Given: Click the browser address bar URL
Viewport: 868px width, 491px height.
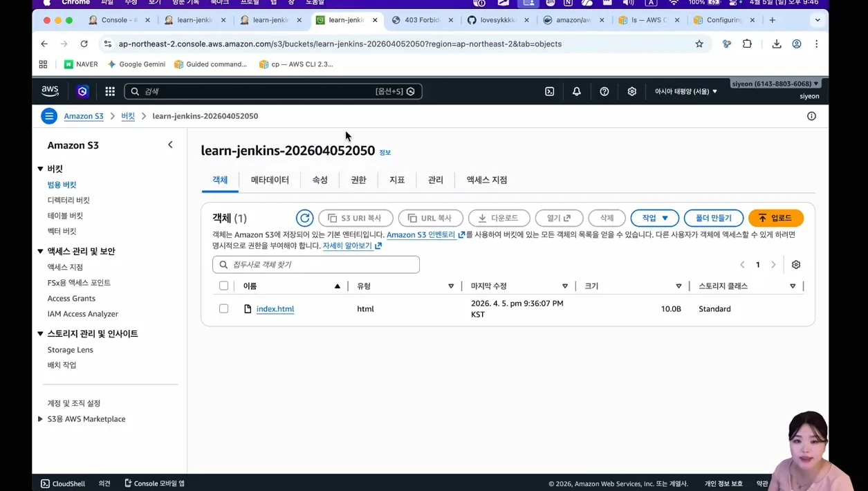Looking at the screenshot, I should pos(340,44).
